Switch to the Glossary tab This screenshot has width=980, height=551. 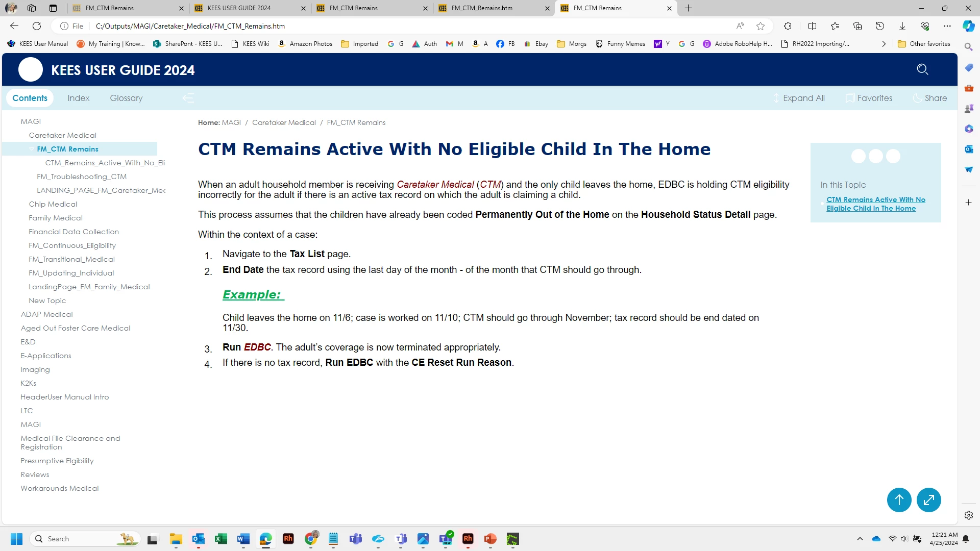tap(126, 98)
